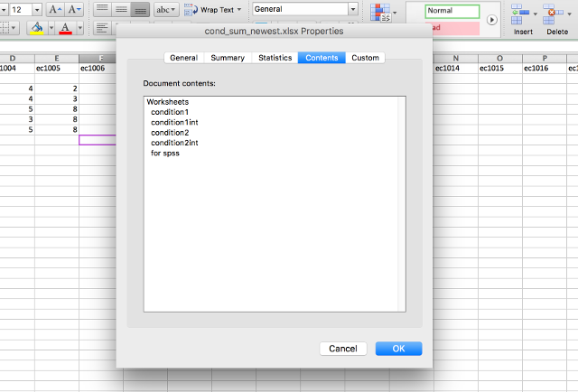Open the font size 12 dropdown
Screen dimensions: 578x392
[x=37, y=10]
